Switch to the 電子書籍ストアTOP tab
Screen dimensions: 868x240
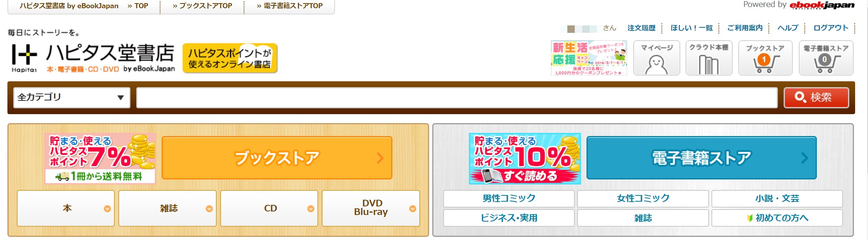(290, 6)
